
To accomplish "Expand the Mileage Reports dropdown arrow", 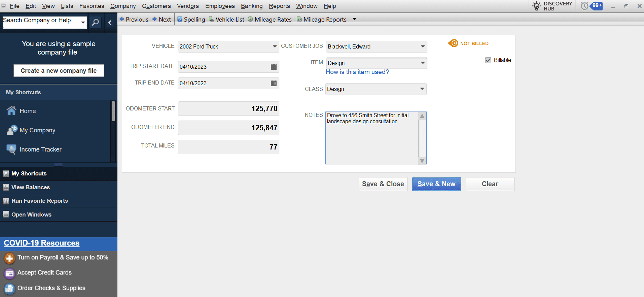I will 354,19.
